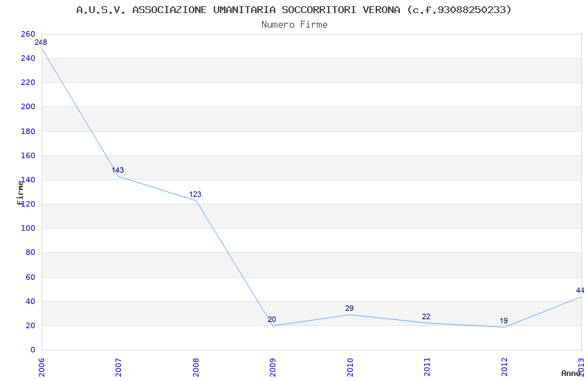Click the data label 44 at 2013

[x=580, y=290]
